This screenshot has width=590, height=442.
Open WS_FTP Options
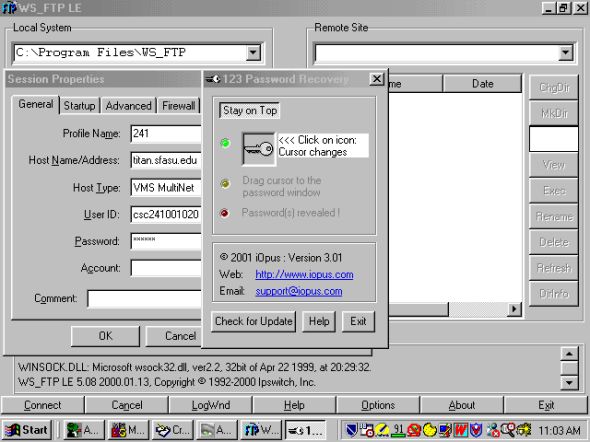click(x=378, y=405)
